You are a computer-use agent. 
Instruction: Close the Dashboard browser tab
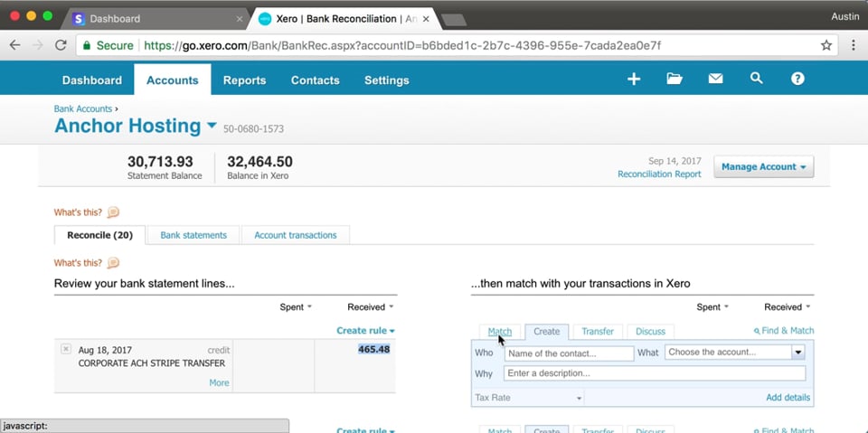[239, 19]
